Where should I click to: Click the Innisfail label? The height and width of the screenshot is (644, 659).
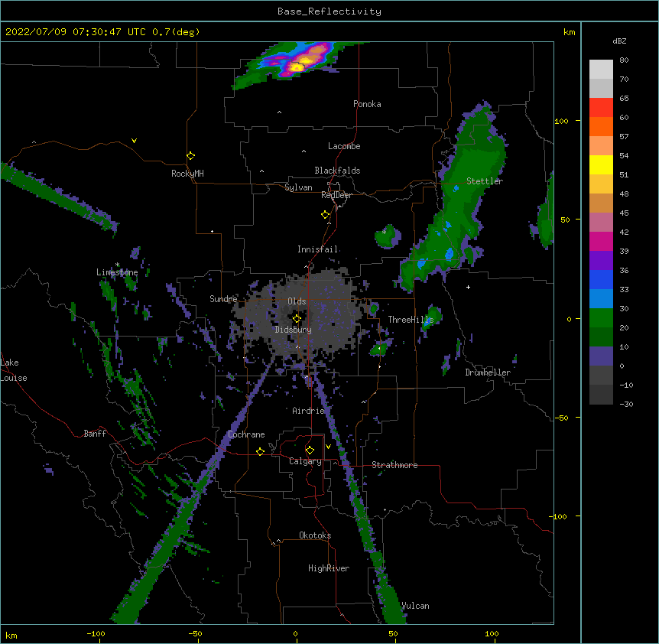(x=317, y=249)
